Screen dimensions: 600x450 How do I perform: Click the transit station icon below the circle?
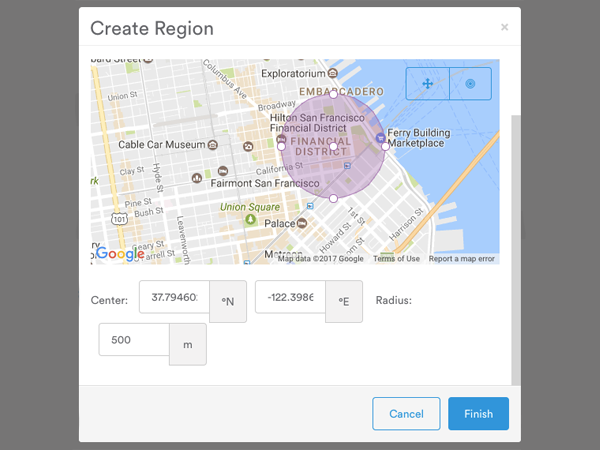[310, 206]
